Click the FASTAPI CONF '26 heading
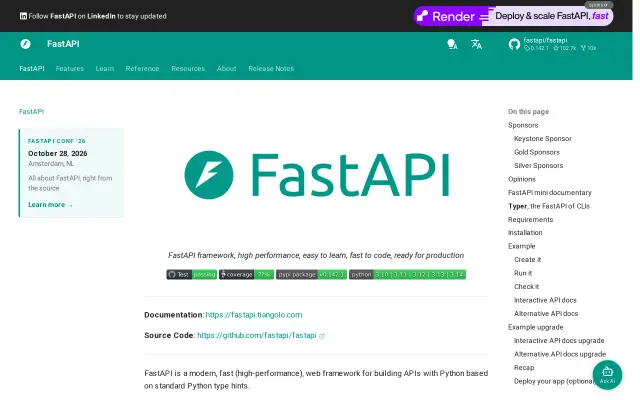 (57, 141)
